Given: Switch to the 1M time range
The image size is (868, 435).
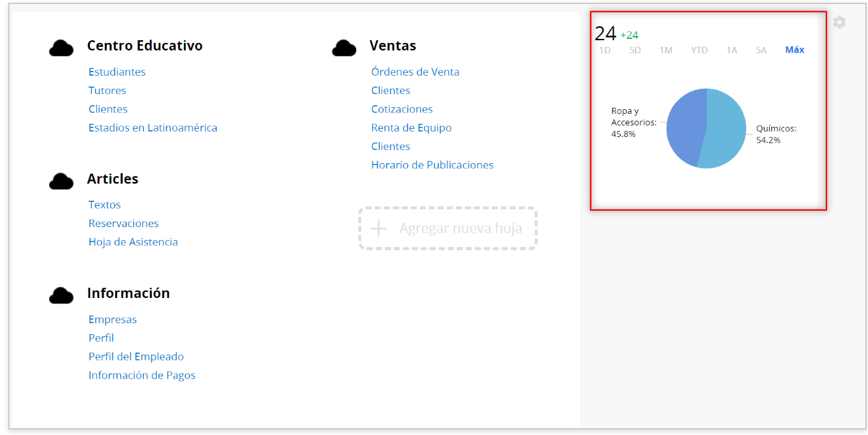Looking at the screenshot, I should pos(666,50).
